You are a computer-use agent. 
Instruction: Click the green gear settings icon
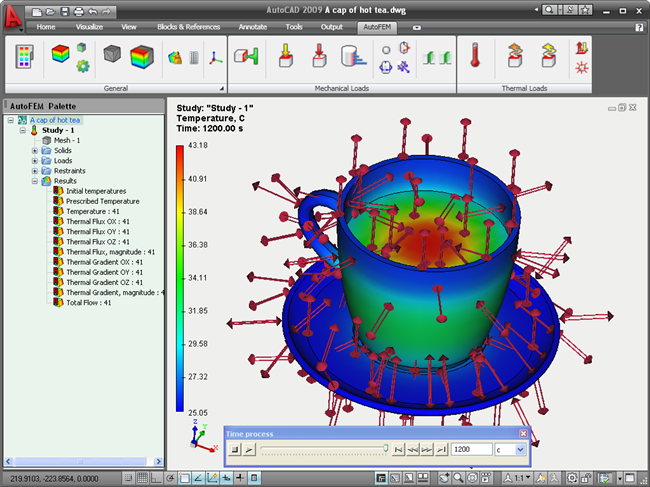tap(83, 66)
